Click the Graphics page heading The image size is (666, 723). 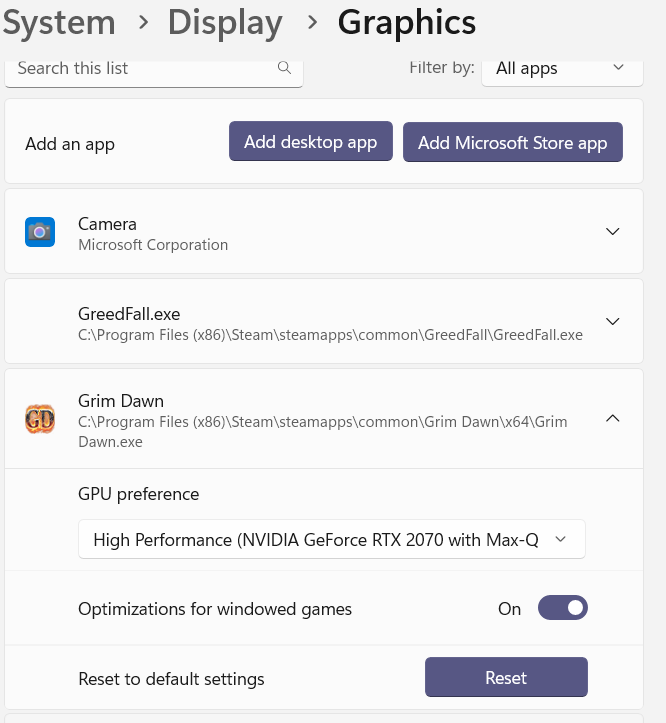406,22
